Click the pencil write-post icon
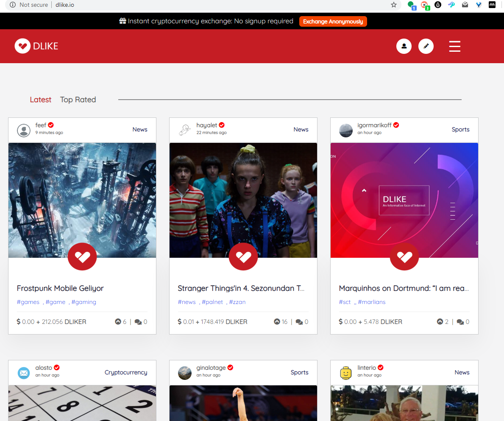Viewport: 504px width, 421px height. 426,46
